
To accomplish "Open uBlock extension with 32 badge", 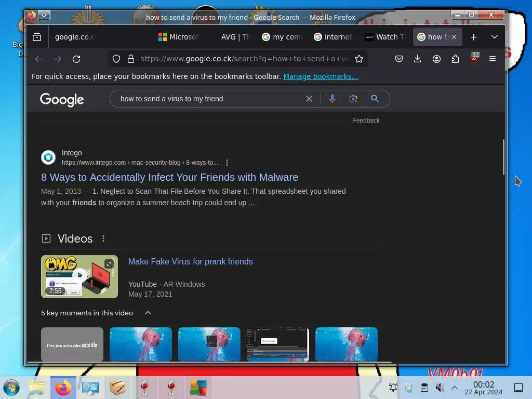I will [474, 58].
